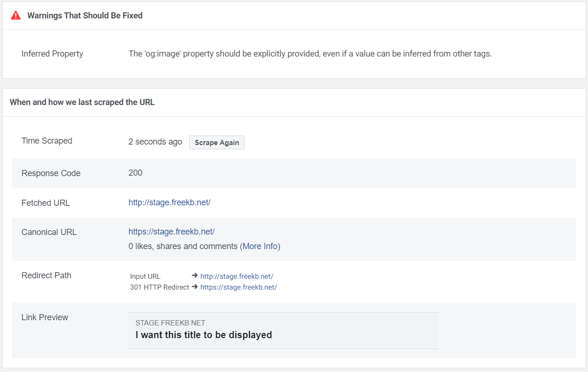This screenshot has width=588, height=372.
Task: Open the Input URL link in Redirect Path
Action: click(237, 276)
